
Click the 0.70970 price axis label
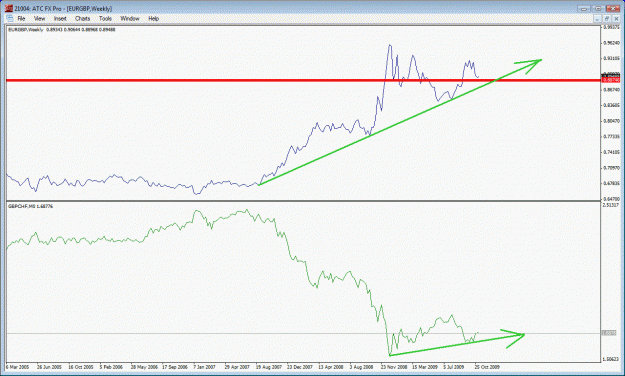coord(611,168)
